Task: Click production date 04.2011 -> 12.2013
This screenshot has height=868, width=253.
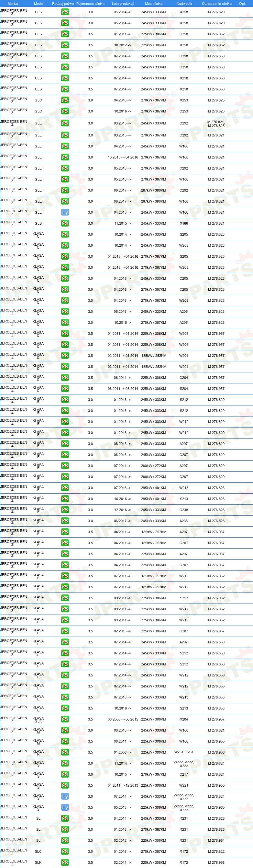Action: 123,785
